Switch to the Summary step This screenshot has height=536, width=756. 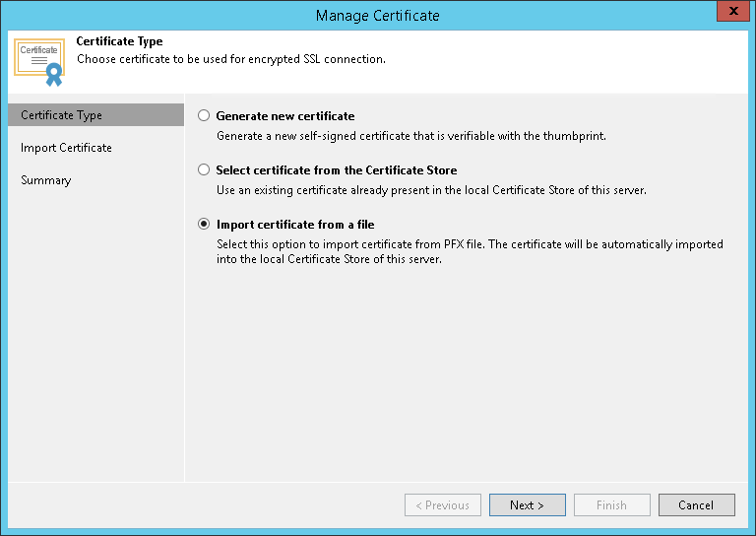(x=46, y=180)
